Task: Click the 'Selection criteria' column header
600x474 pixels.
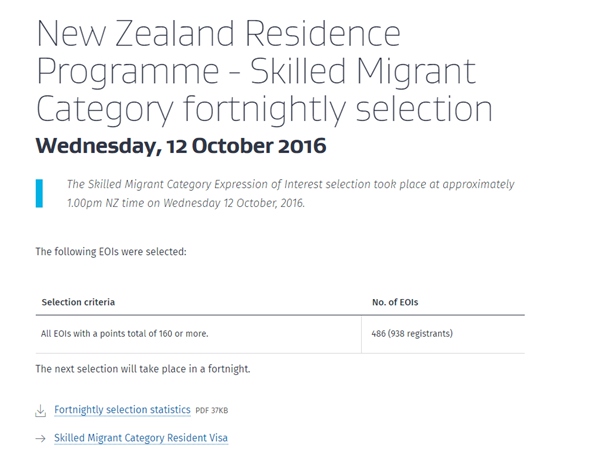Action: [78, 301]
